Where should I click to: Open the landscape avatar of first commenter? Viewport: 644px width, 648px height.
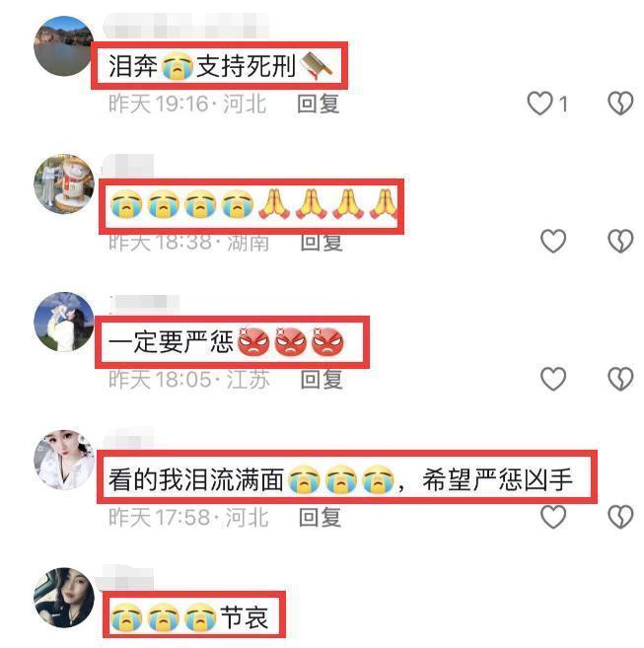pyautogui.click(x=64, y=46)
